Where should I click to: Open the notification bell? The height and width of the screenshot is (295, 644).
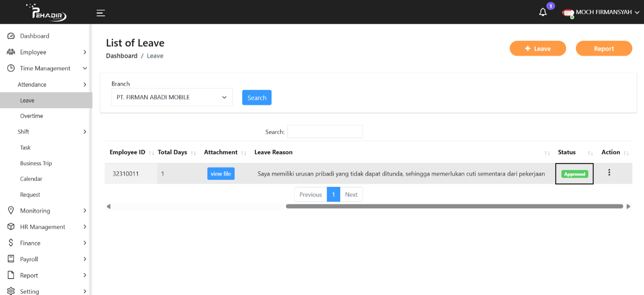543,13
